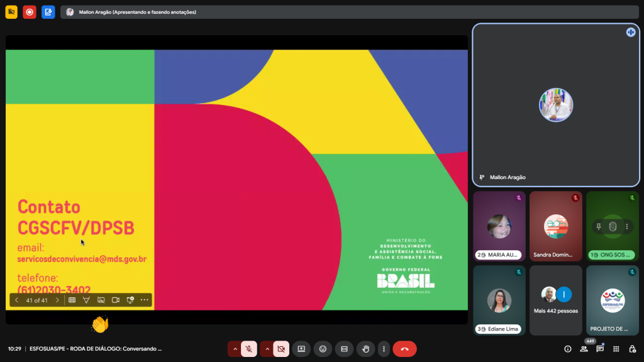The width and height of the screenshot is (644, 362).
Task: Open more options menu in call controls
Action: click(383, 349)
